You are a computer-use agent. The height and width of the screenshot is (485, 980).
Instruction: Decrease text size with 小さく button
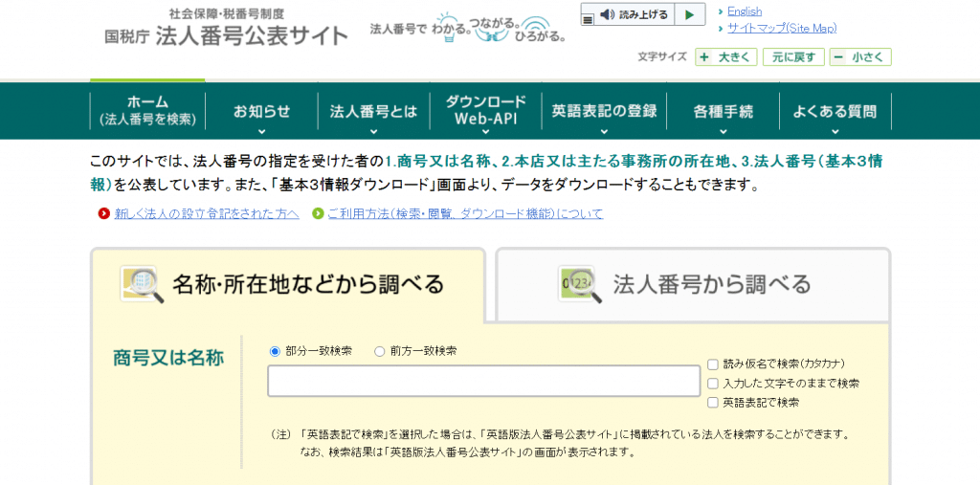[860, 57]
